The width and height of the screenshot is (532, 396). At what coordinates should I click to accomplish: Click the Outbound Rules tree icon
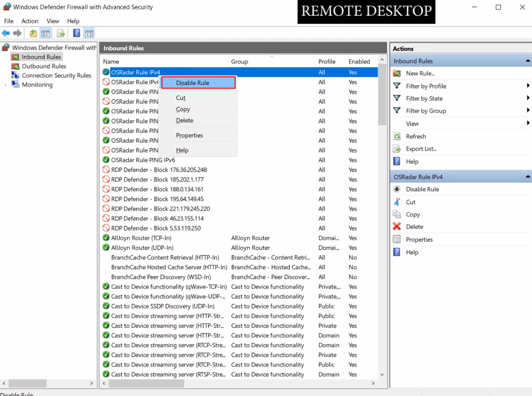point(15,66)
